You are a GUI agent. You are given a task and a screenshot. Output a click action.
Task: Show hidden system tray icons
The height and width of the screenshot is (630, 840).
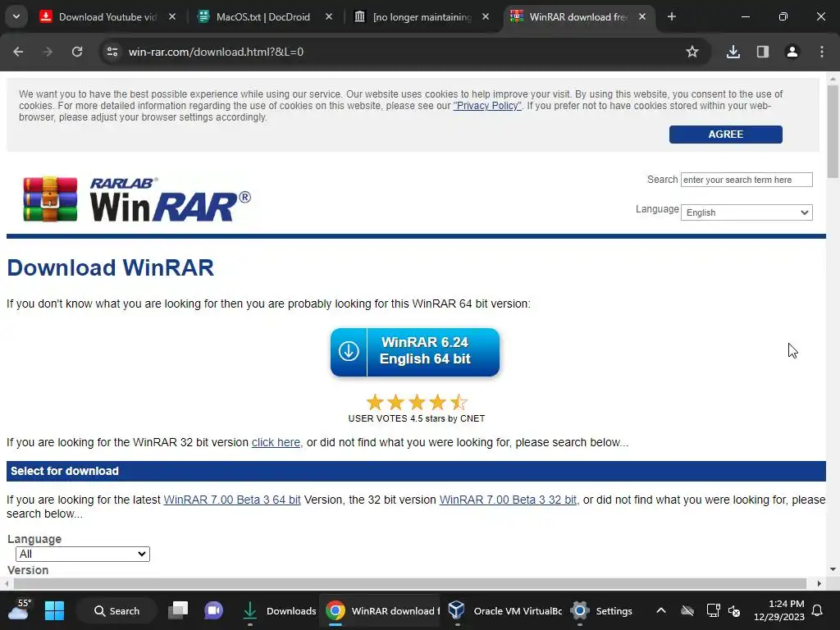pyautogui.click(x=661, y=610)
